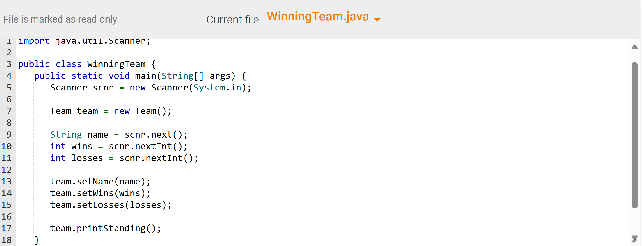
Task: Click the scrollbar up arrow
Action: (x=634, y=47)
